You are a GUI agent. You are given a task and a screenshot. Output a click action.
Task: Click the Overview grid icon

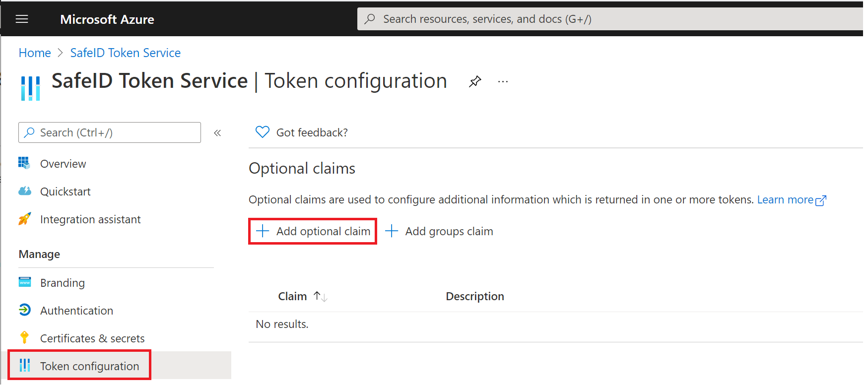(x=24, y=163)
